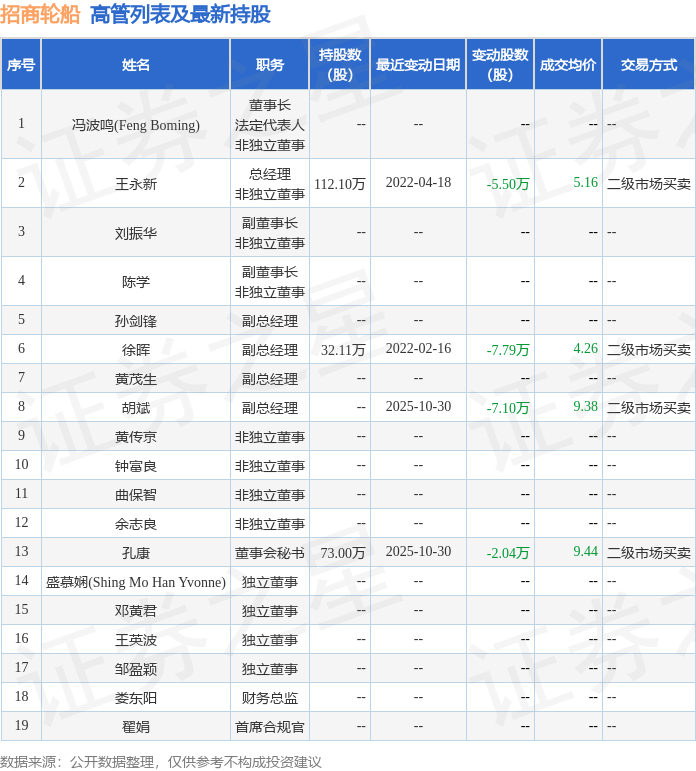Viewport: 696px width, 771px height.
Task: Click the name 陈学
Action: pos(136,282)
